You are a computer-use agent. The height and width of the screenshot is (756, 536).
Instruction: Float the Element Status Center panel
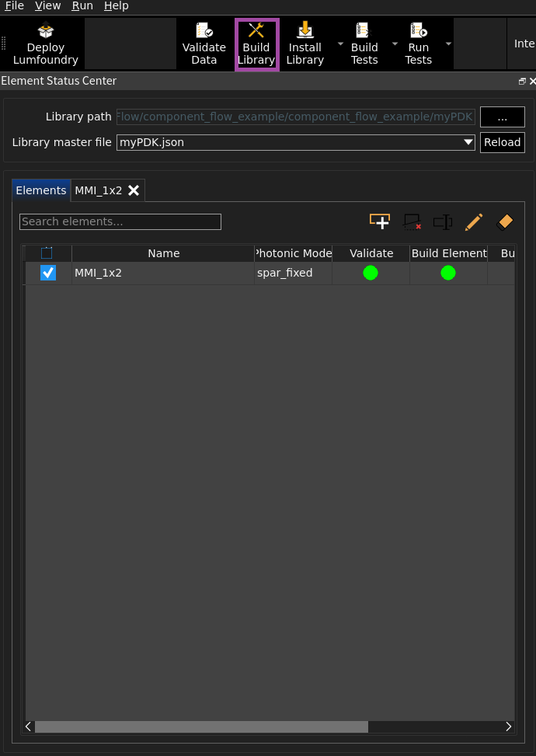[521, 82]
